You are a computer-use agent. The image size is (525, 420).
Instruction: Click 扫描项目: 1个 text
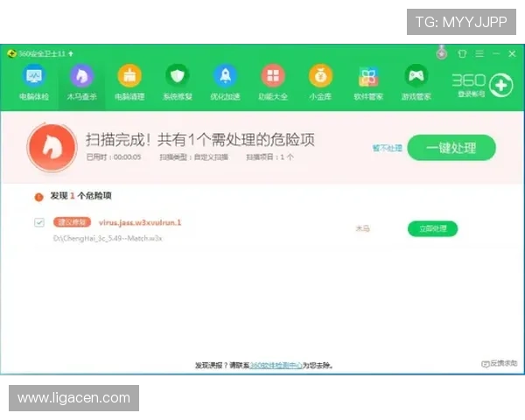pyautogui.click(x=269, y=157)
